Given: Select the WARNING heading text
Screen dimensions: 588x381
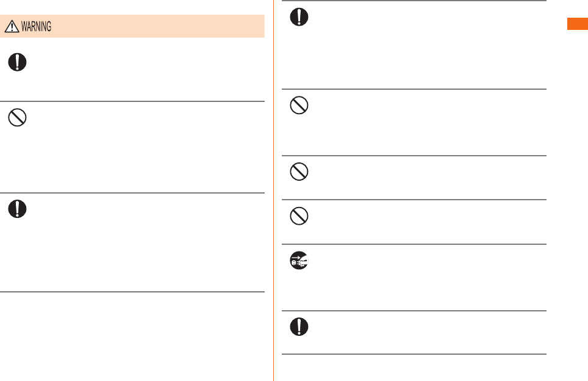Looking at the screenshot, I should point(36,26).
